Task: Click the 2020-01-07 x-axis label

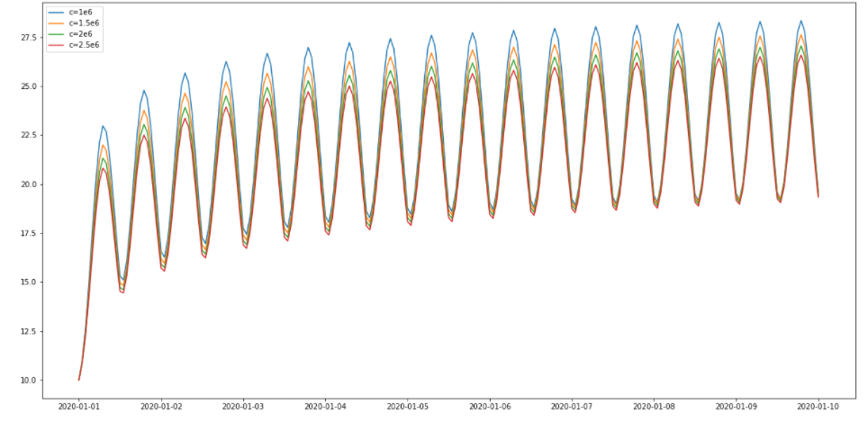Action: pyautogui.click(x=572, y=407)
